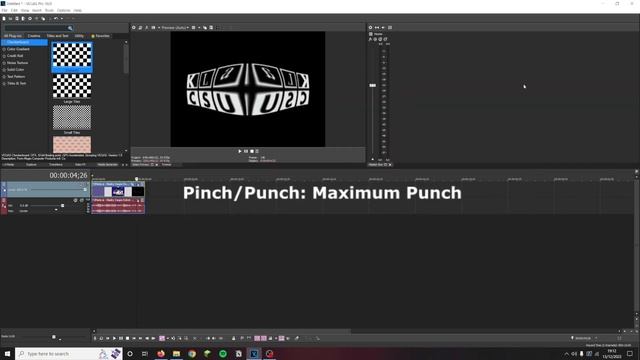Click inside the plug-in search field

[x=36, y=28]
